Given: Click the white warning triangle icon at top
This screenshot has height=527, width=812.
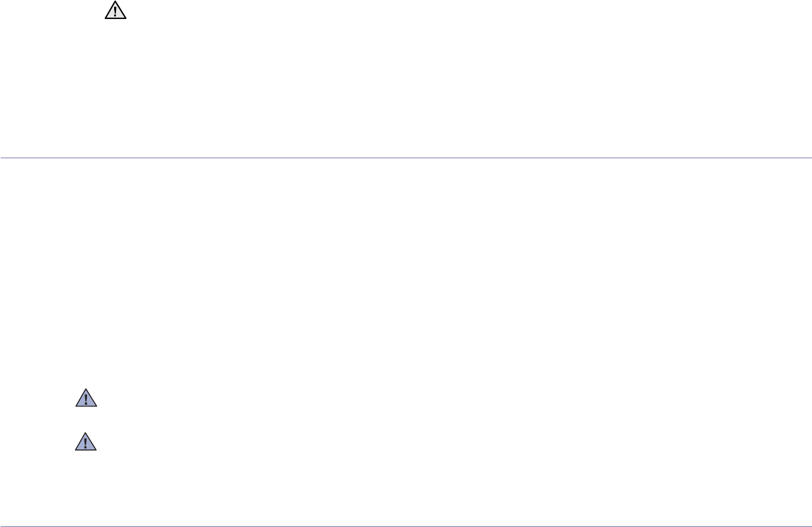Looking at the screenshot, I should 115,10.
